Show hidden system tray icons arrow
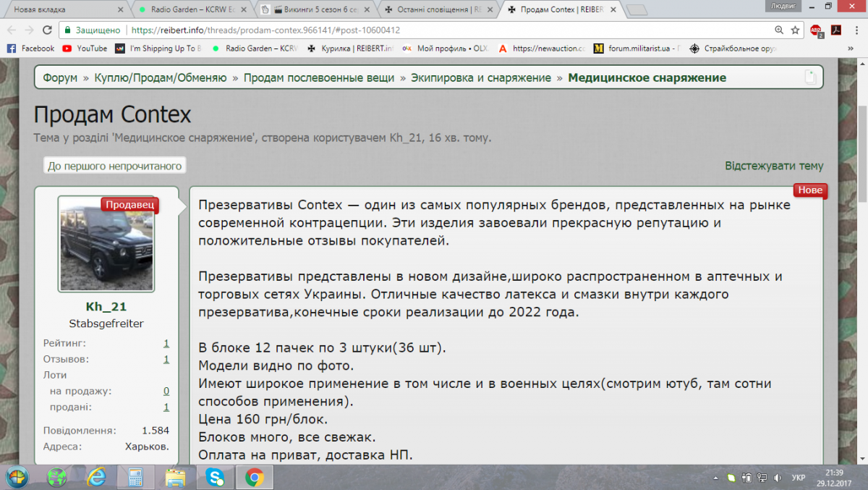This screenshot has width=868, height=490. pos(715,478)
